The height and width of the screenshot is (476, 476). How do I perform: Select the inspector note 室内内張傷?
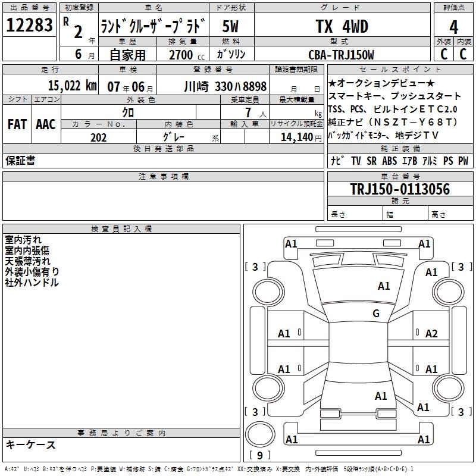pos(27,250)
